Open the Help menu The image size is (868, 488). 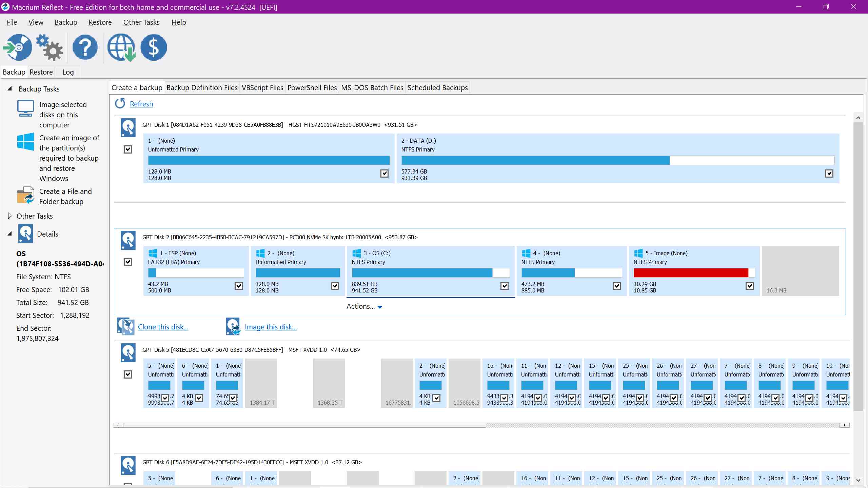(179, 22)
